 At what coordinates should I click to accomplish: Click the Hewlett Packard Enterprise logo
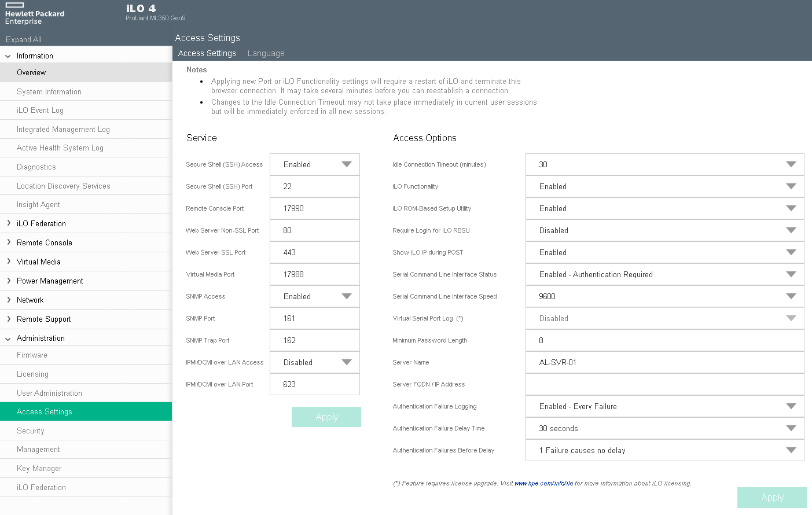[x=34, y=14]
